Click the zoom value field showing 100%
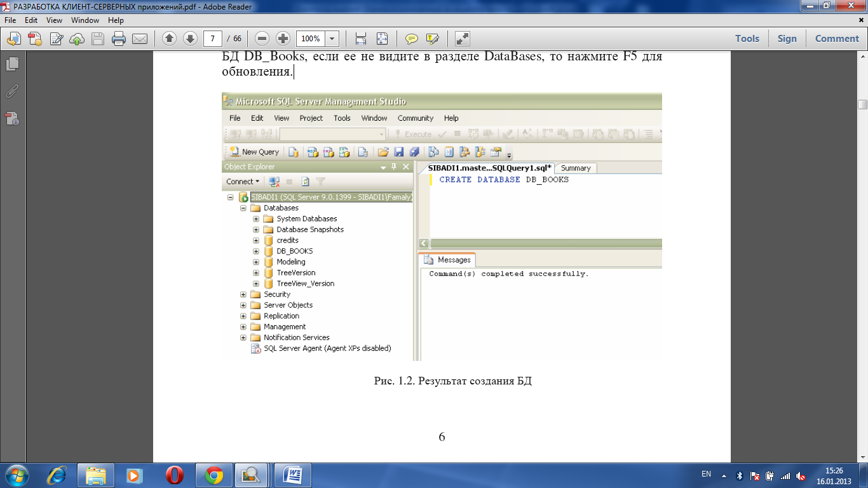 (311, 39)
